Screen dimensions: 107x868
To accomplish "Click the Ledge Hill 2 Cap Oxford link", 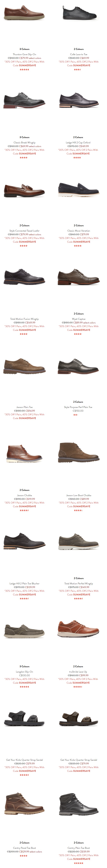I will 79,143.
